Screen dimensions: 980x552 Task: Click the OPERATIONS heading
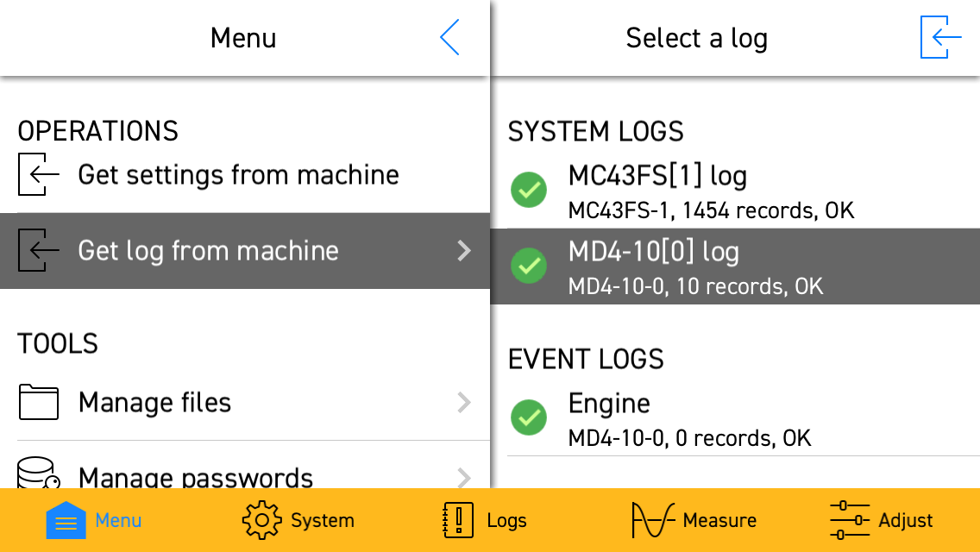[x=98, y=131]
